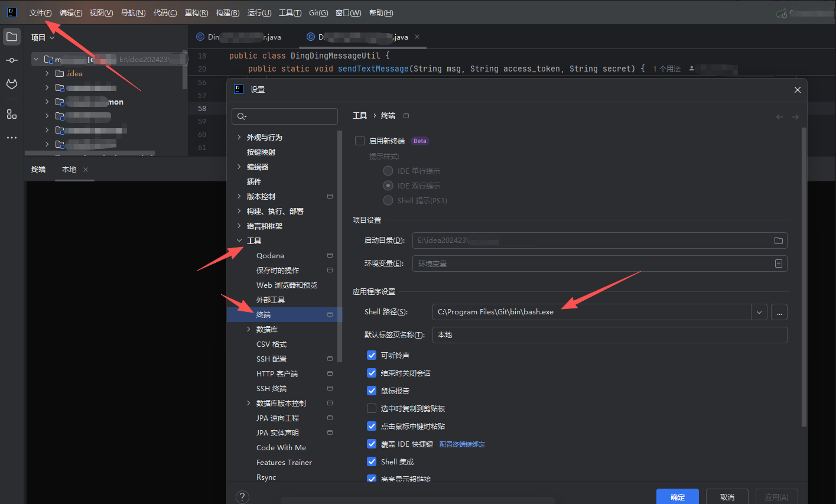
Task: Click the Shell 路径 browse ellipsis button
Action: coord(779,312)
